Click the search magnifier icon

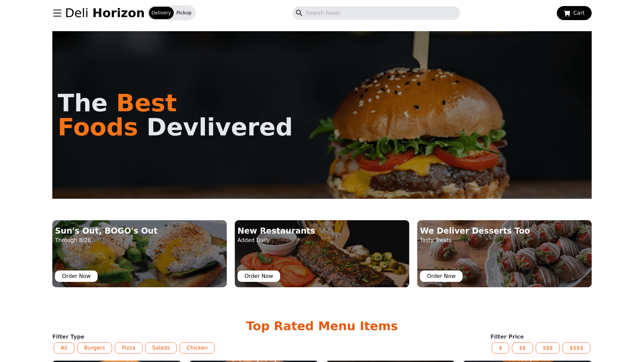click(299, 13)
